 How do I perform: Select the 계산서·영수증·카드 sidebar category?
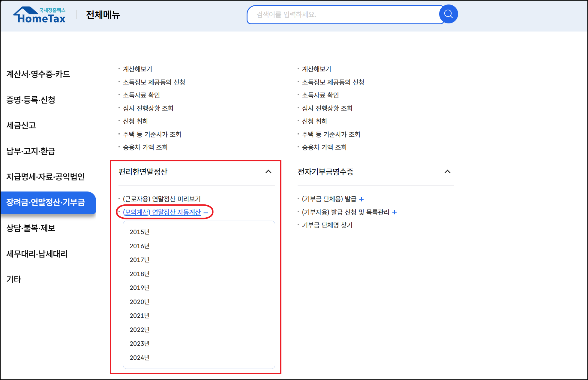pyautogui.click(x=38, y=74)
